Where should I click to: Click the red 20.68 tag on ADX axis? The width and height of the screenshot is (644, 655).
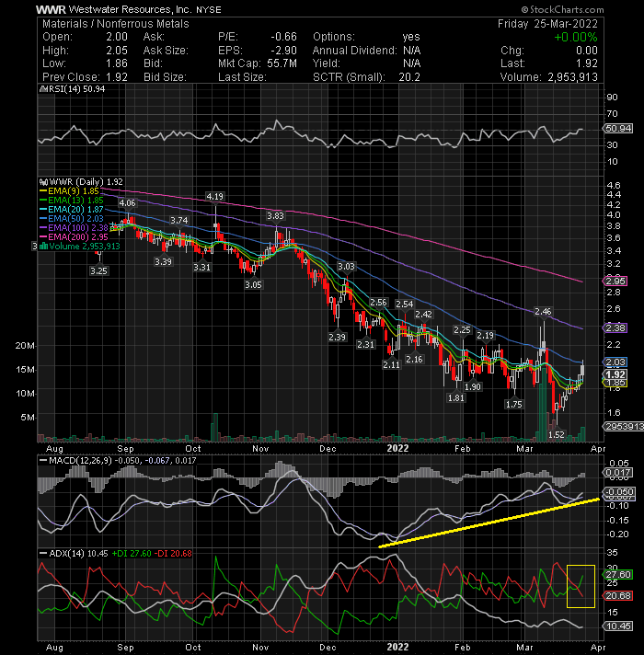click(x=618, y=596)
